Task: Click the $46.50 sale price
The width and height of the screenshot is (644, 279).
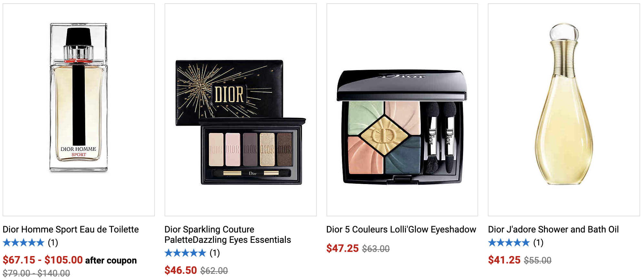Action: [x=181, y=270]
